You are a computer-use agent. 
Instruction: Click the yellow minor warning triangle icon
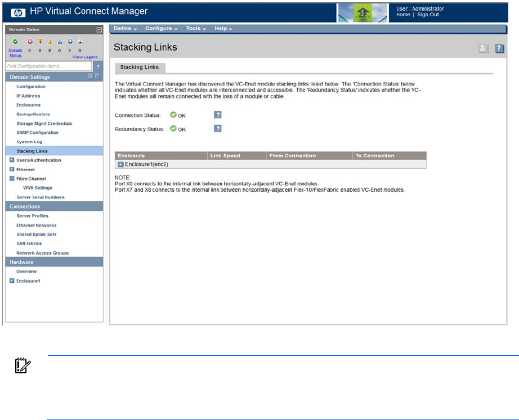[50, 42]
